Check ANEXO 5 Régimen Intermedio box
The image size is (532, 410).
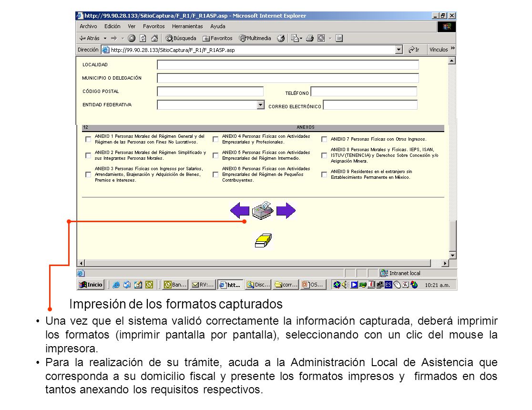[x=215, y=155]
